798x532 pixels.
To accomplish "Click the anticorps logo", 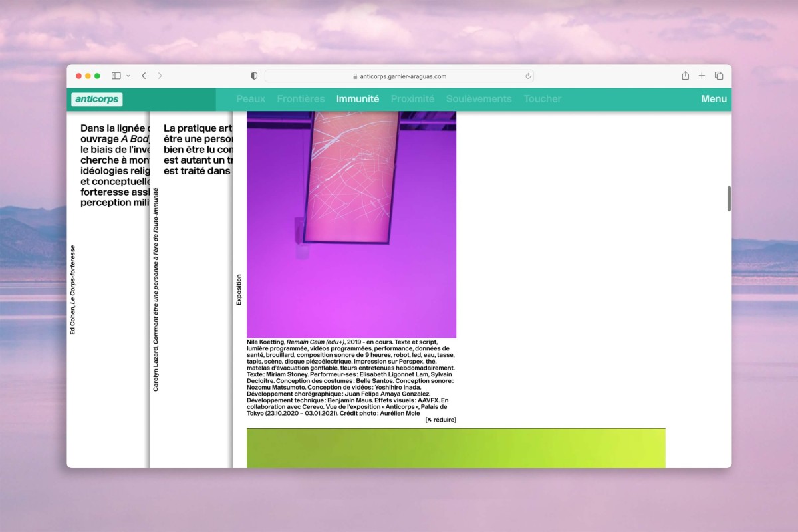I will tap(97, 98).
